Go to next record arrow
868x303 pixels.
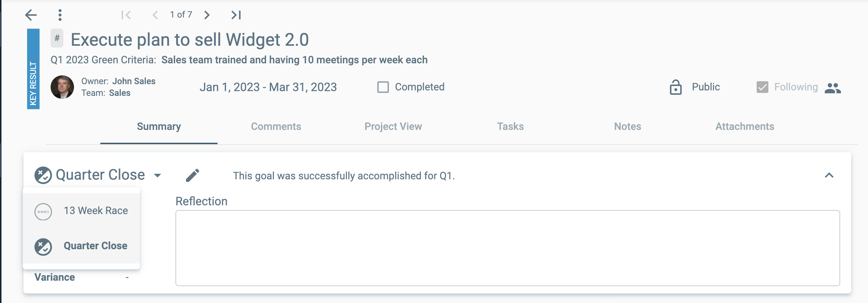coord(207,15)
